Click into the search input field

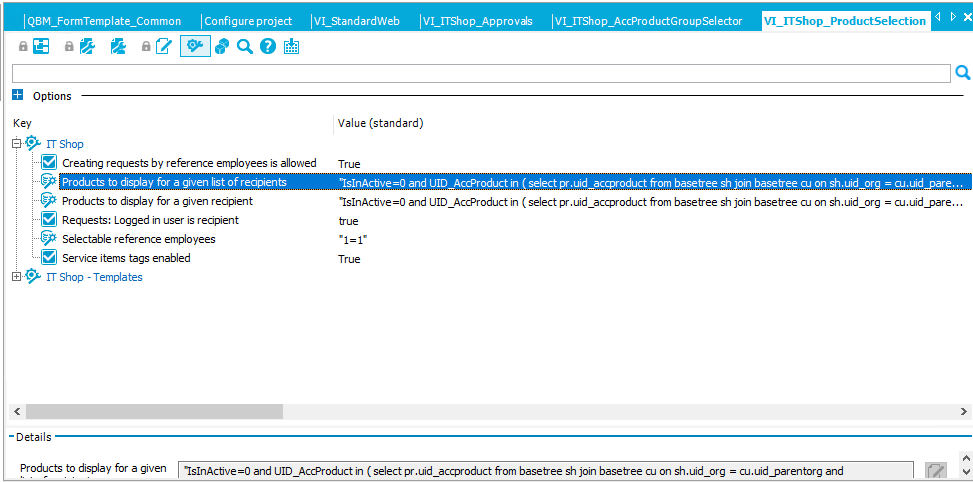(x=481, y=73)
